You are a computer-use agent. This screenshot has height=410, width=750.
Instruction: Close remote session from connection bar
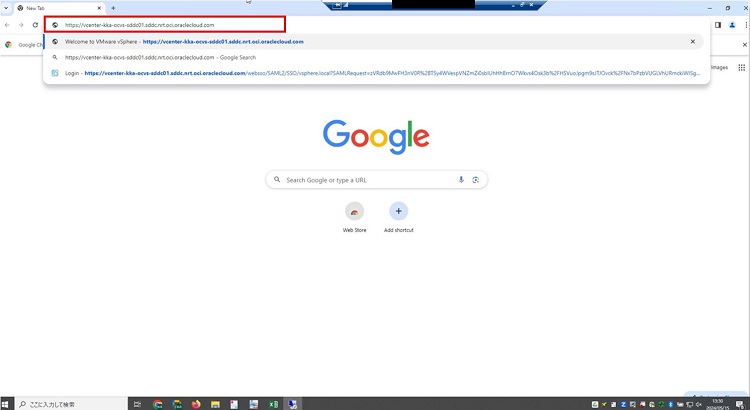(x=532, y=5)
